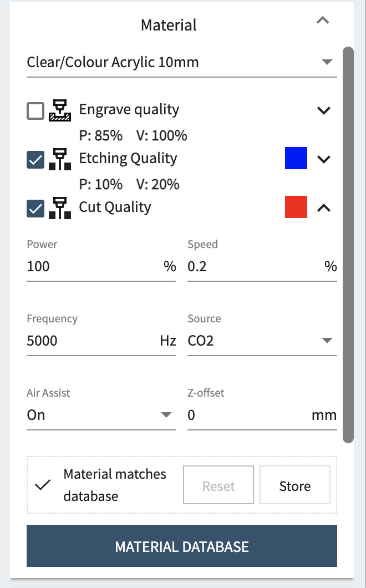Click the Etching Quality laser icon

pyautogui.click(x=60, y=159)
